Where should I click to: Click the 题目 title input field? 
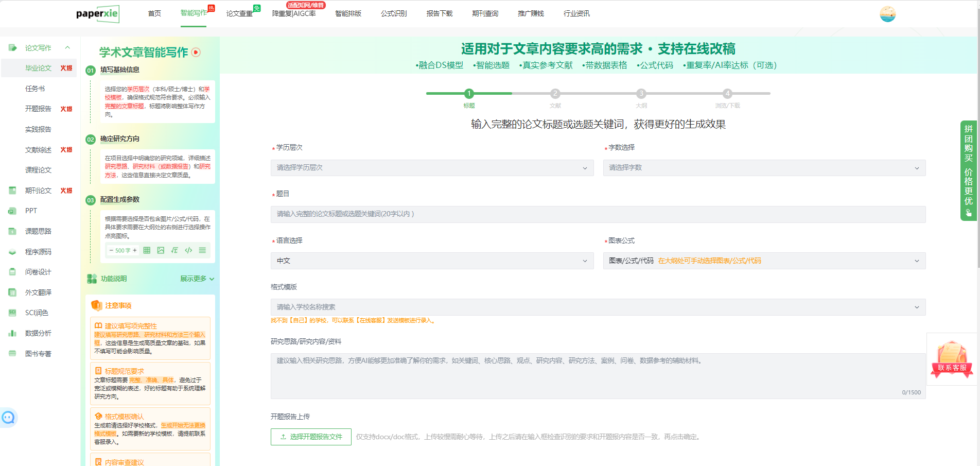click(x=598, y=214)
